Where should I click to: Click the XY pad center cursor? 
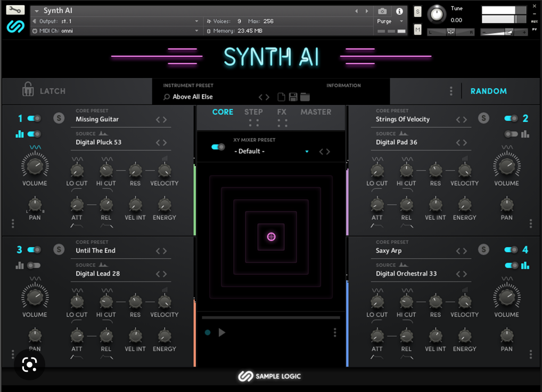(271, 237)
